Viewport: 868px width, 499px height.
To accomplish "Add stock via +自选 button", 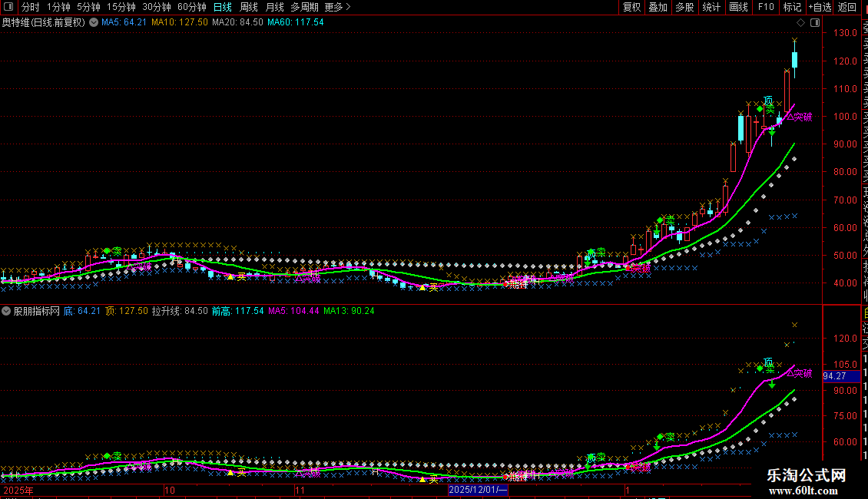I will (820, 7).
